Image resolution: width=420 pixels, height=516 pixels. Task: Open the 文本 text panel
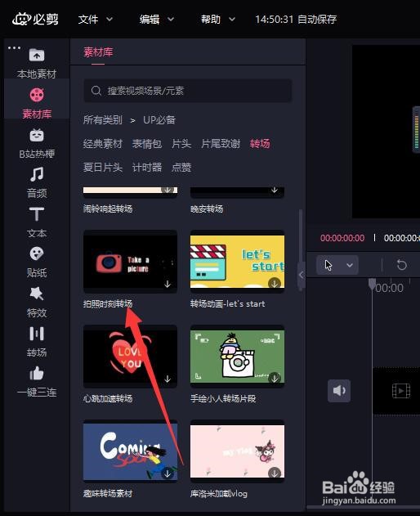point(37,222)
